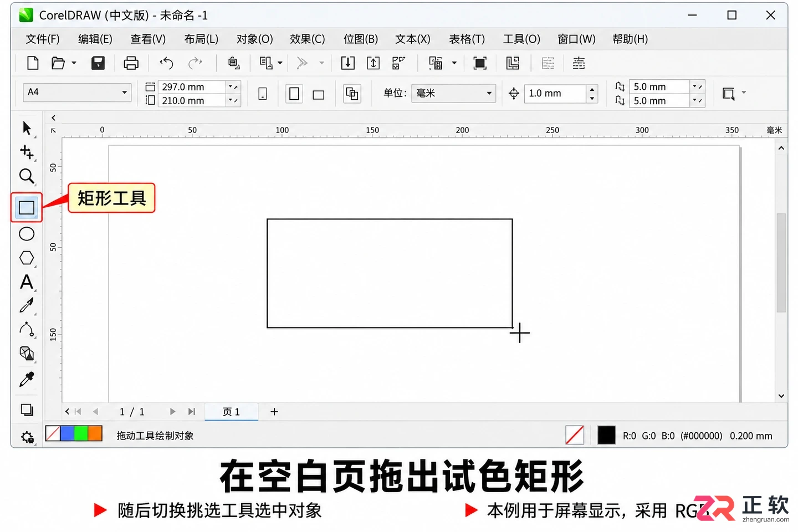Click the Save disk icon

click(x=98, y=63)
